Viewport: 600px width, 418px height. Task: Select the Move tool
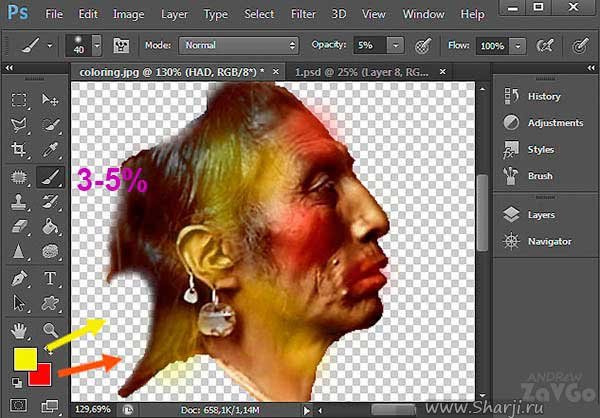coord(49,100)
